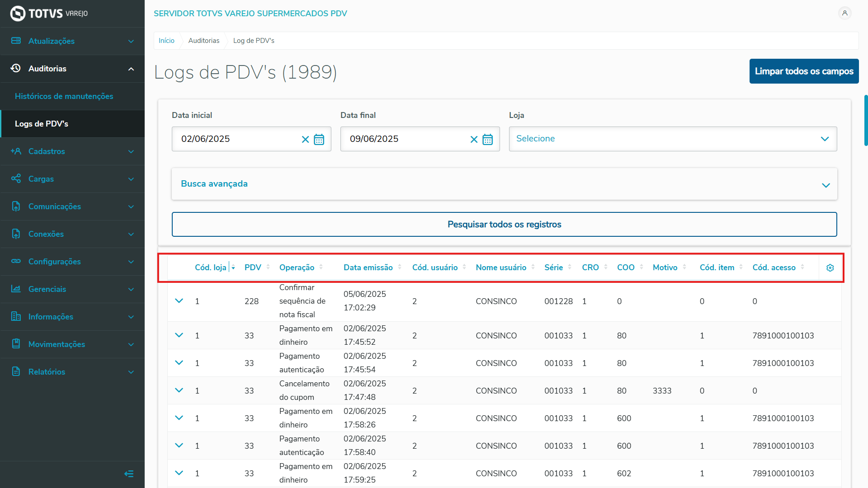Open table column settings gear
This screenshot has height=488, width=868.
coord(830,268)
